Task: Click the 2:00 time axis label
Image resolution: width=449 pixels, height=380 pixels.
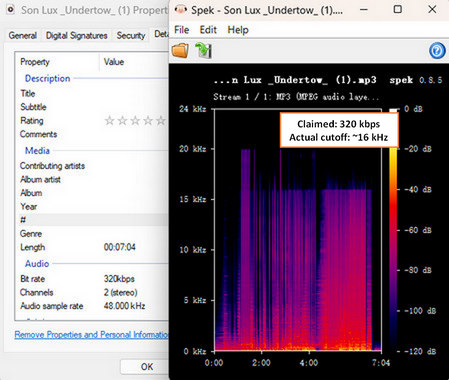Action: [261, 363]
